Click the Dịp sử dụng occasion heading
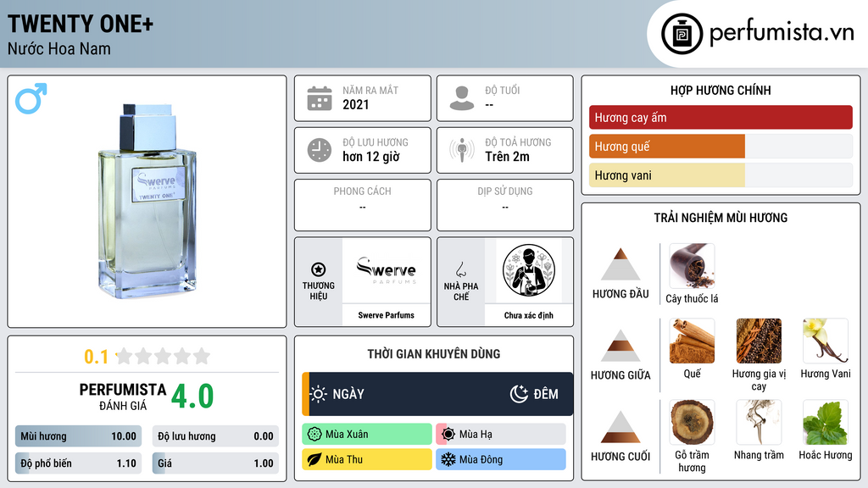This screenshot has height=488, width=868. (505, 191)
